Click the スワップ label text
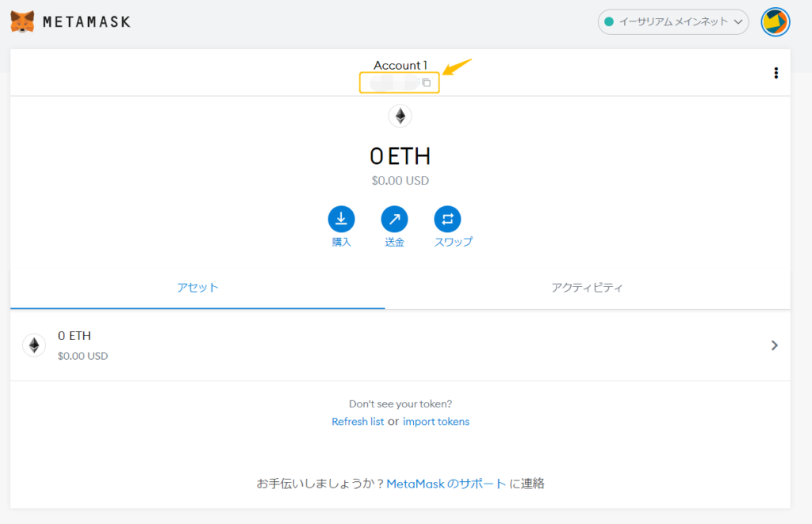 click(x=453, y=242)
